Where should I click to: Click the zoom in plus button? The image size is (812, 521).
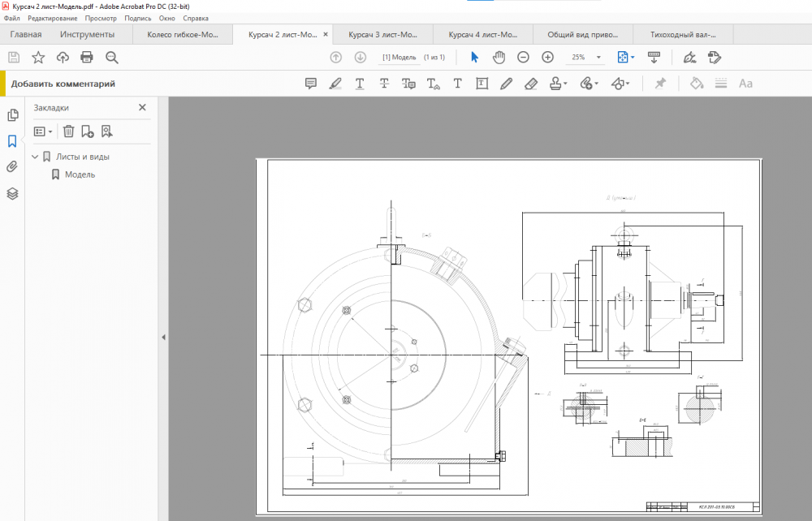click(x=547, y=58)
